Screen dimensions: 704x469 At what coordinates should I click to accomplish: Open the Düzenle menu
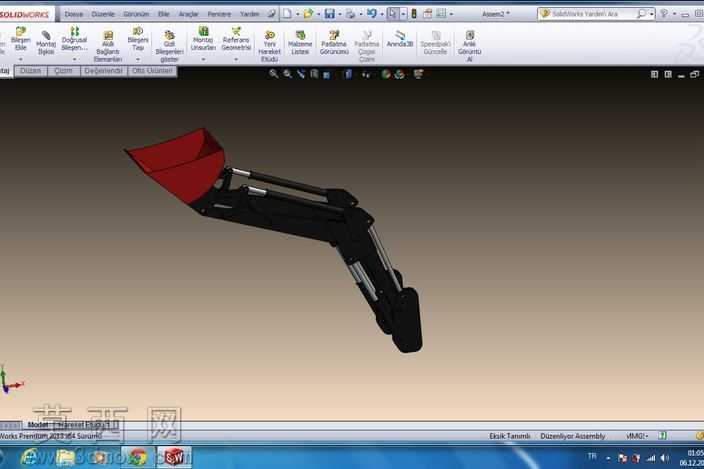[x=103, y=14]
